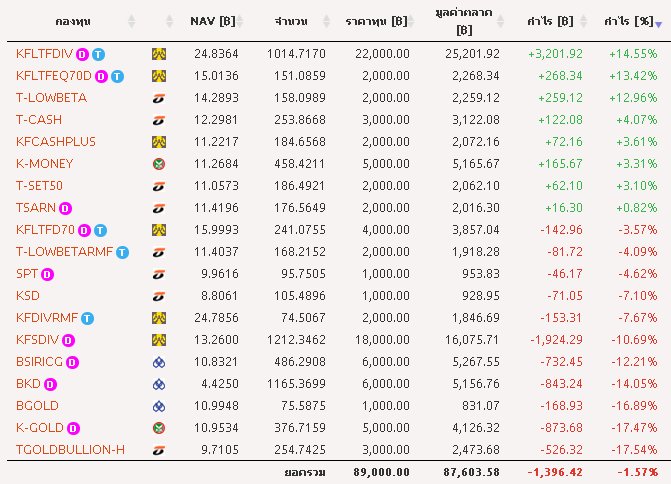Click the fund company logo in the T-LOWBETARMF row
Image resolution: width=671 pixels, height=484 pixels.
pyautogui.click(x=159, y=252)
